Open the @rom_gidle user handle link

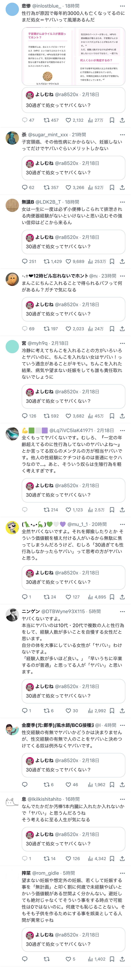point(46,873)
